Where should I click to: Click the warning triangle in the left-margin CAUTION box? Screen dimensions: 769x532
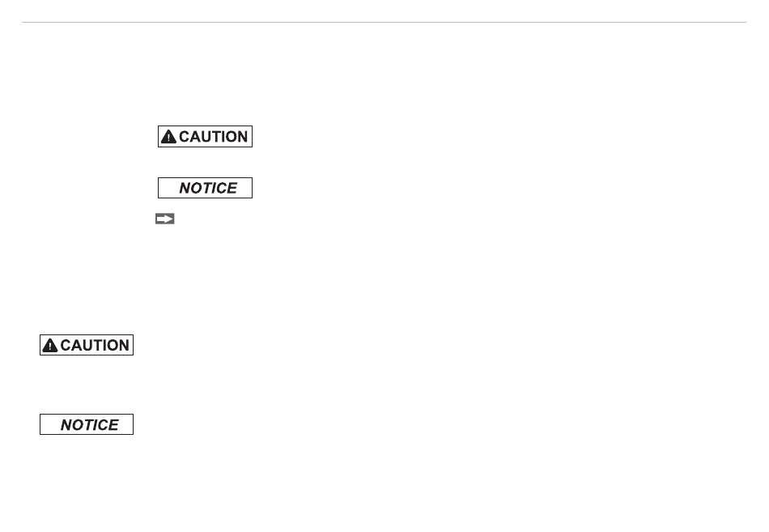coord(49,345)
